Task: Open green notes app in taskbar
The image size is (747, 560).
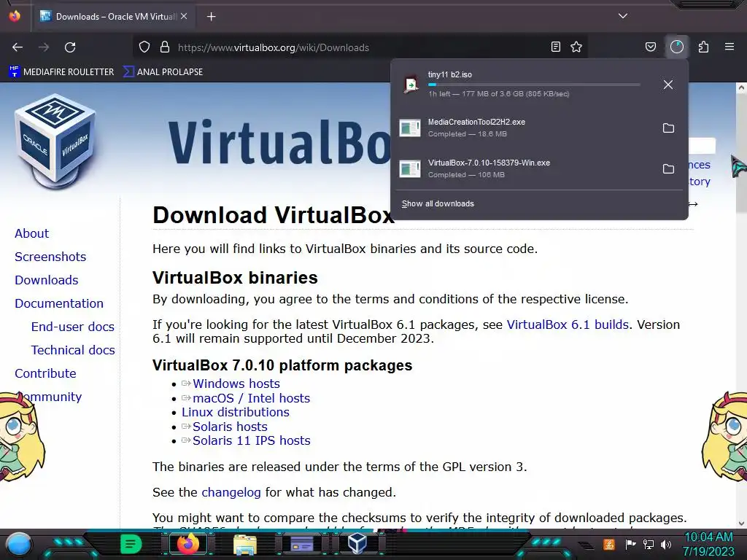Action: 131,544
